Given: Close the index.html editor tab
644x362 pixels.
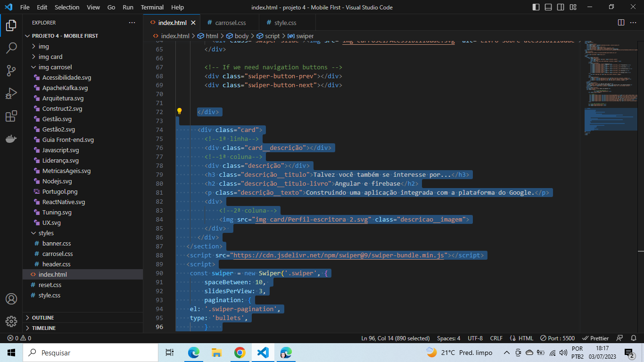Looking at the screenshot, I should [x=193, y=23].
